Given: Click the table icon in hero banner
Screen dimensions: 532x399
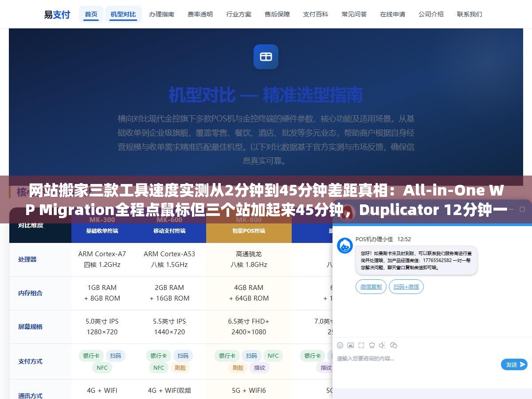Looking at the screenshot, I should [266, 57].
